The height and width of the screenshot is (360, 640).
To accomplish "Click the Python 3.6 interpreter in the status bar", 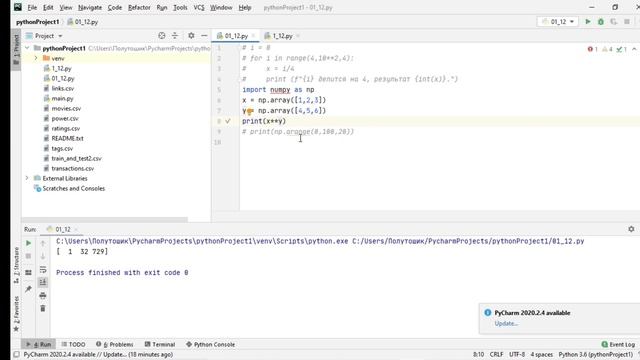I will [x=595, y=355].
